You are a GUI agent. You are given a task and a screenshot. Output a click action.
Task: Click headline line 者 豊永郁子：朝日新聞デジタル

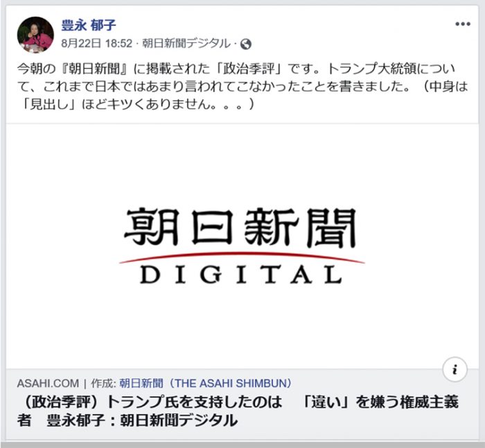[x=127, y=420]
